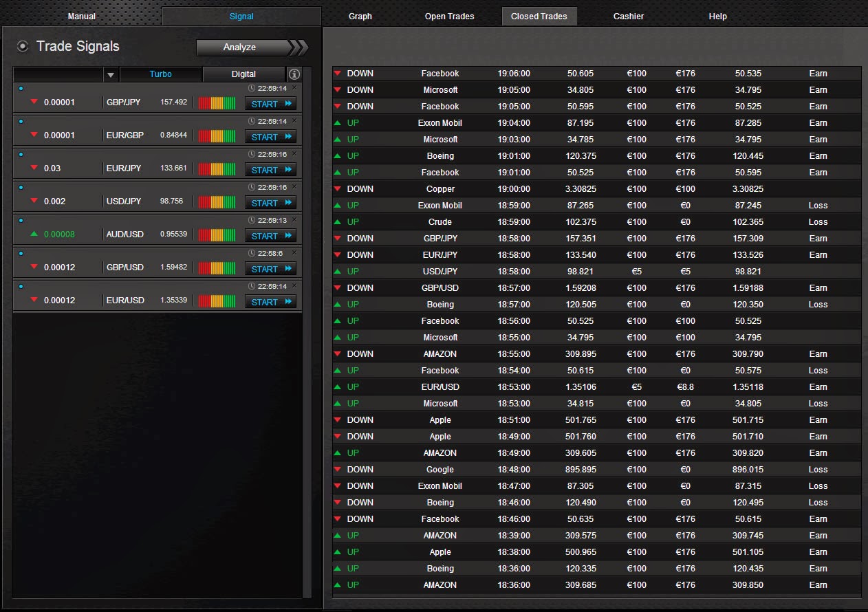Viewport: 868px width, 612px height.
Task: Click the EUR/USD signal strength meter
Action: [217, 301]
